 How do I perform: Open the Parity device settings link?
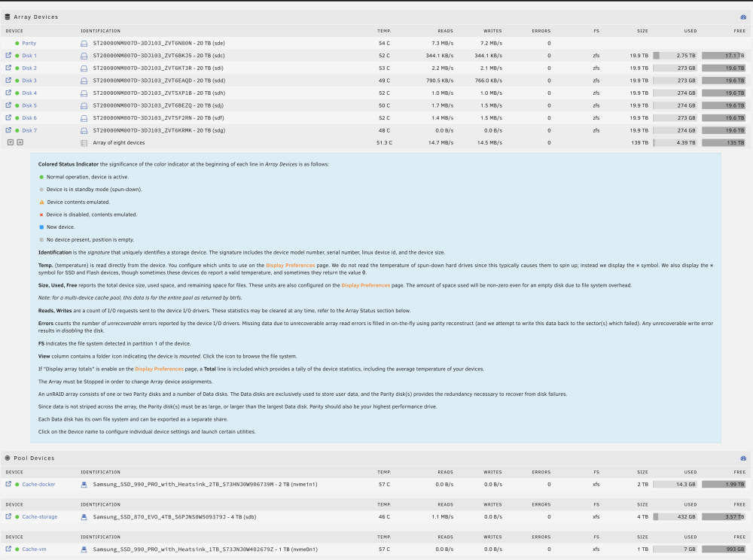click(29, 43)
